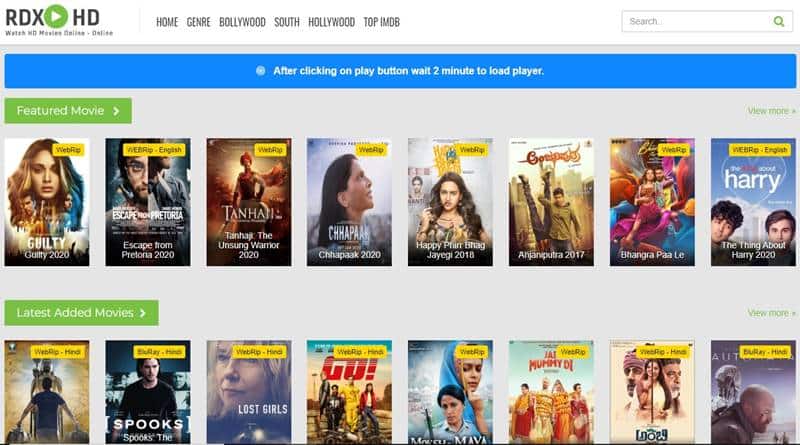The image size is (800, 445).
Task: Go to Hollywood section
Action: (x=332, y=22)
